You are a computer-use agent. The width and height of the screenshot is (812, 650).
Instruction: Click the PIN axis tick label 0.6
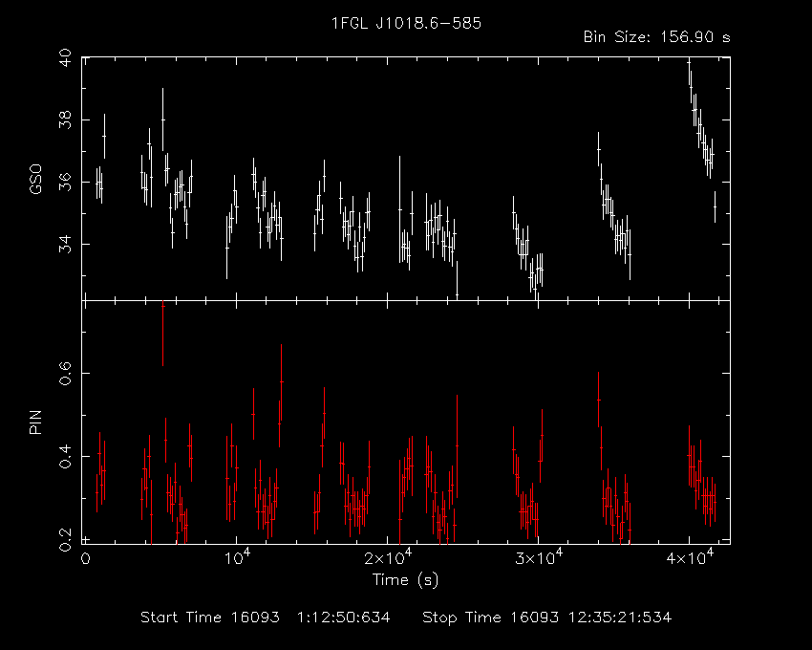click(66, 373)
